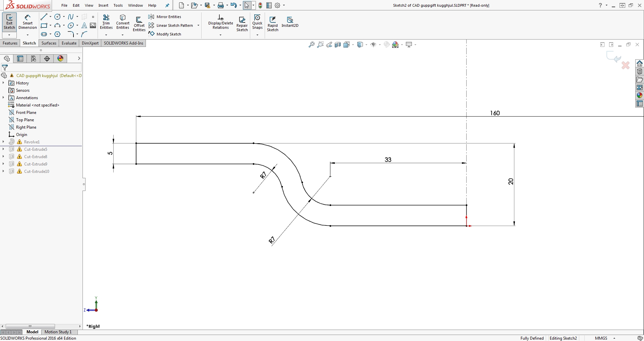The image size is (644, 341).
Task: Switch to the Evaluate tab
Action: click(69, 43)
